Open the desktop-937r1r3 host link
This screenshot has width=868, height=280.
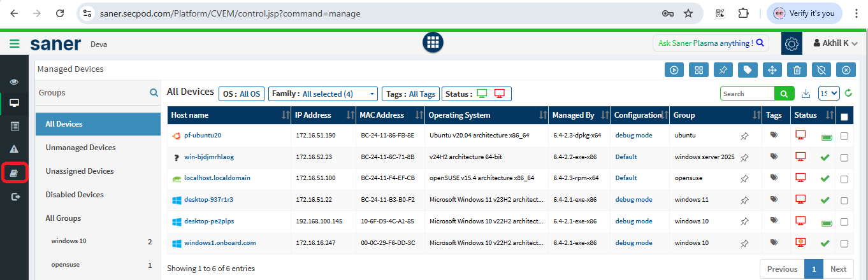tap(208, 200)
